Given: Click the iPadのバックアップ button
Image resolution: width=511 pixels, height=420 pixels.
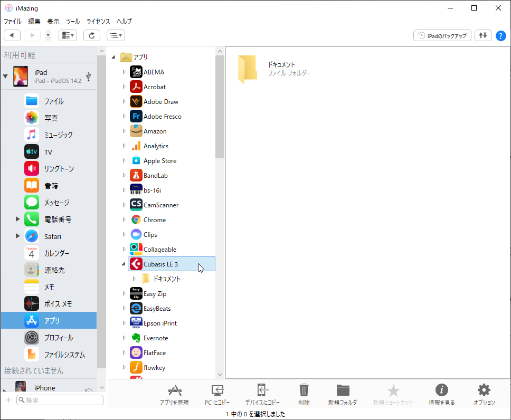Looking at the screenshot, I should (442, 35).
